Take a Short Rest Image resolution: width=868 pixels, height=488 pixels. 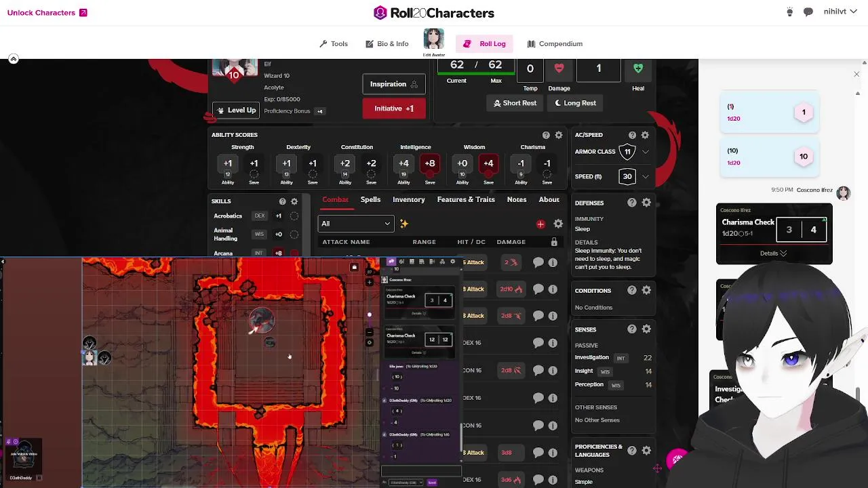[515, 103]
